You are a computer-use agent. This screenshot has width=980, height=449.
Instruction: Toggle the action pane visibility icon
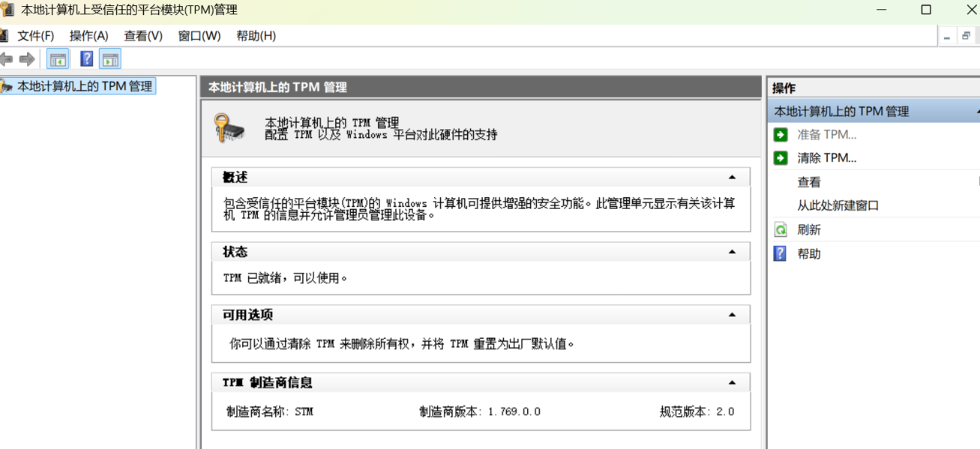click(110, 58)
